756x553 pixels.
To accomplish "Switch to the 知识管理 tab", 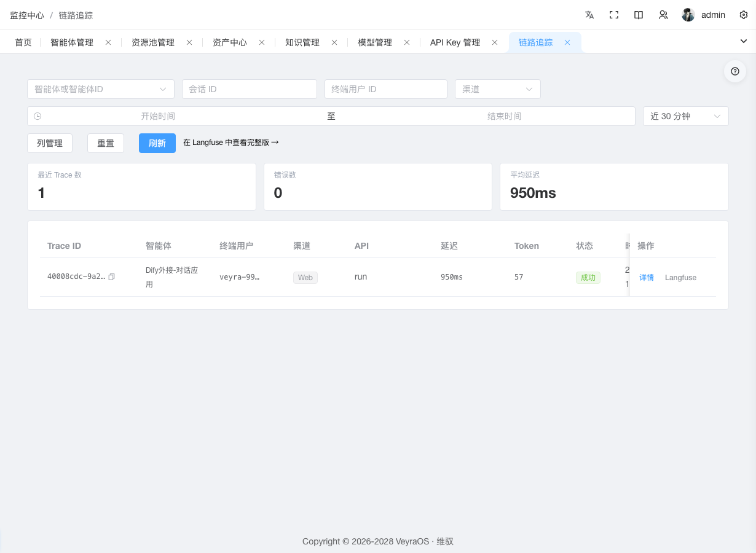I will 302,42.
